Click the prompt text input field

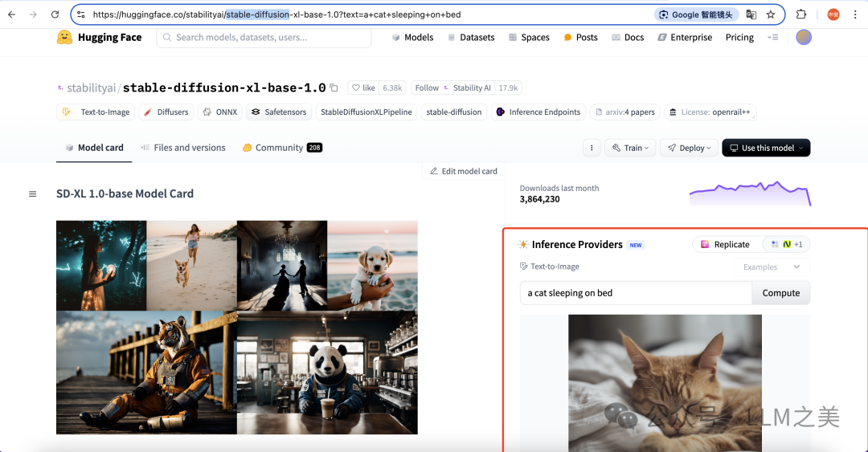(x=636, y=293)
